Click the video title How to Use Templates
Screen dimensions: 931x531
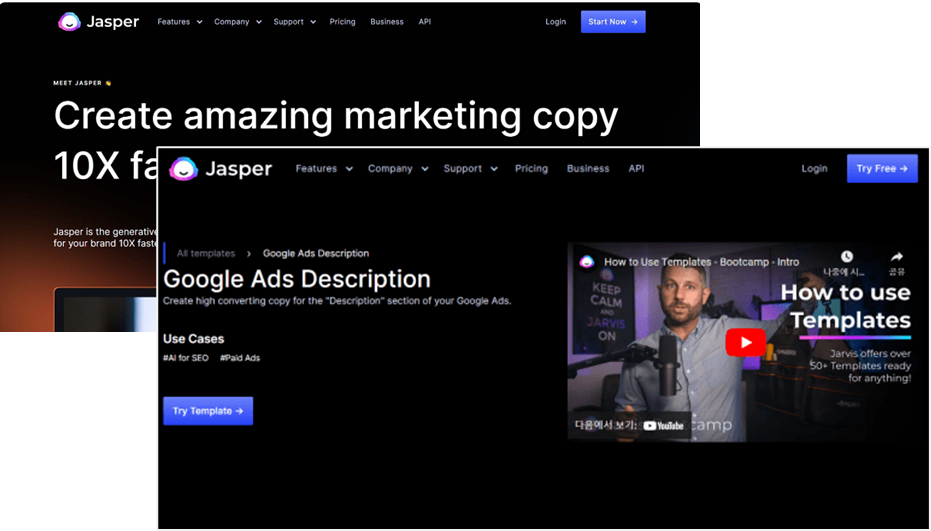click(701, 262)
